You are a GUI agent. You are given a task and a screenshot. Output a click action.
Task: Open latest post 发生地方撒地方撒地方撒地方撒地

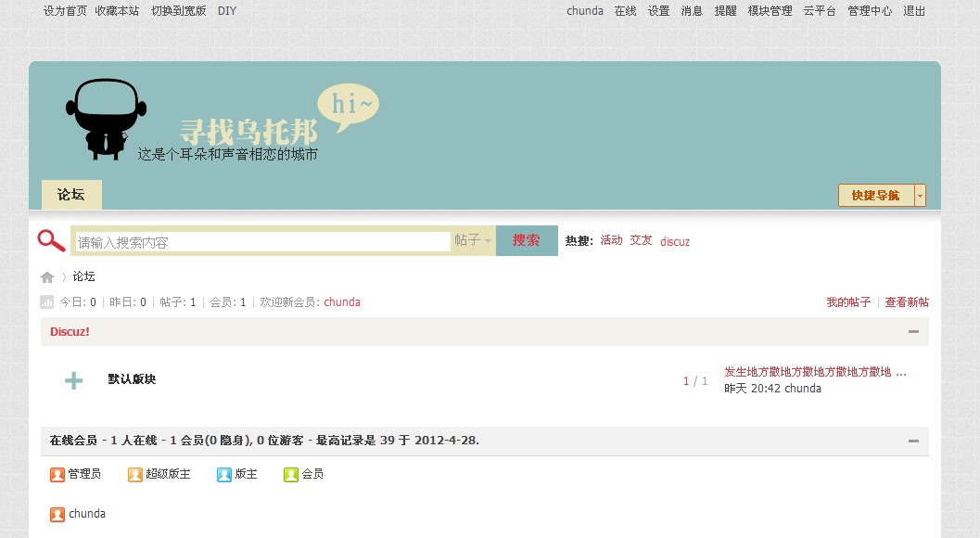coord(815,372)
